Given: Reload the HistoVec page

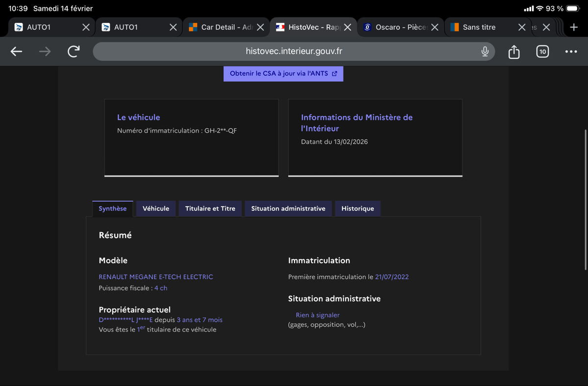Looking at the screenshot, I should click(x=73, y=51).
